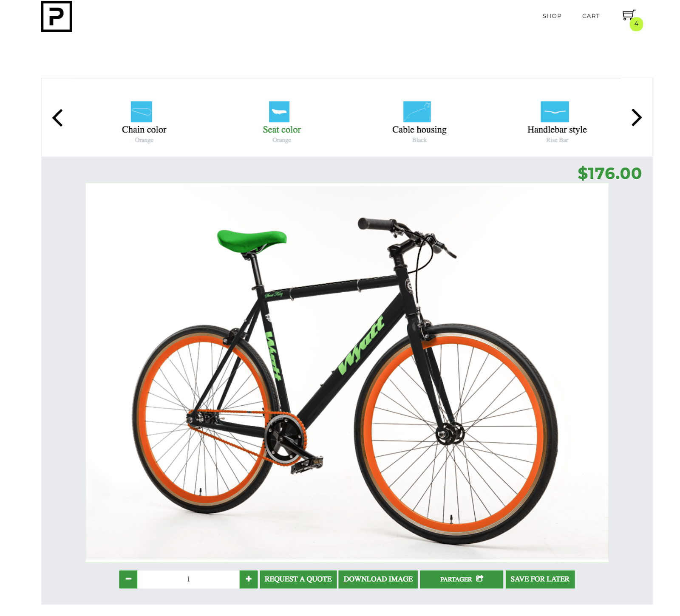Open the shopping cart icon
The image size is (680, 616).
coord(628,15)
